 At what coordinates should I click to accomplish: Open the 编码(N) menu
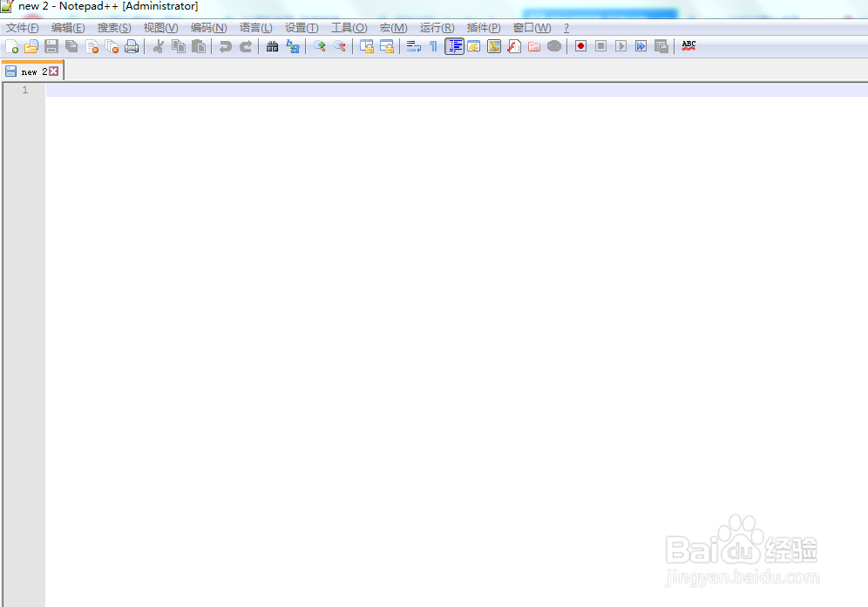(x=208, y=28)
